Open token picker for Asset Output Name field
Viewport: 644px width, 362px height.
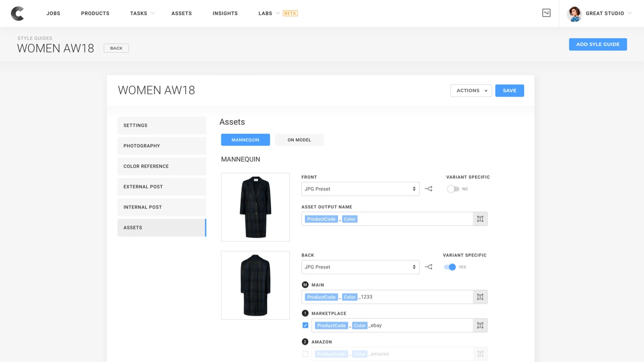(480, 219)
